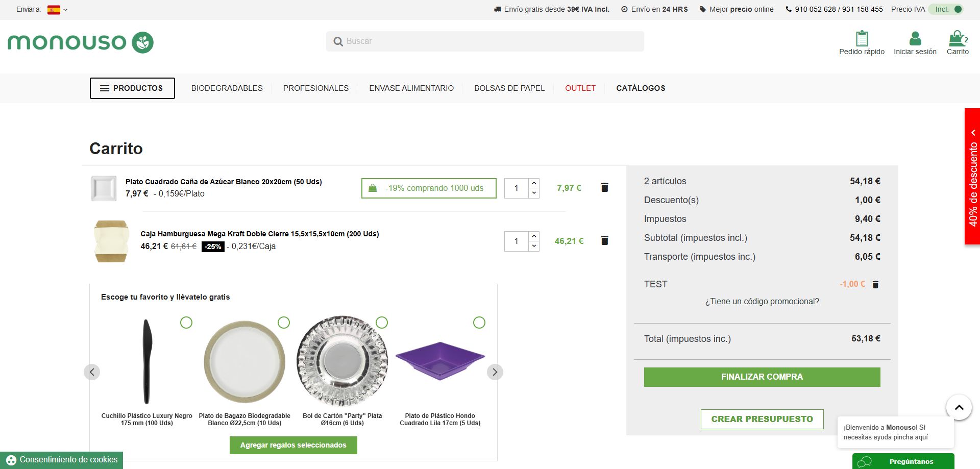Open the Pedido rápido clipboard icon
Image resolution: width=980 pixels, height=469 pixels.
862,38
